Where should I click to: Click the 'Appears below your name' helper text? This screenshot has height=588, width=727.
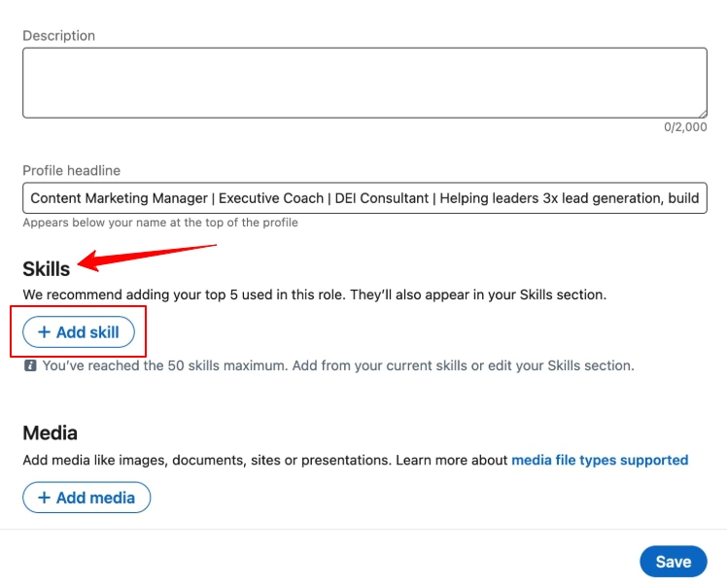tap(160, 223)
